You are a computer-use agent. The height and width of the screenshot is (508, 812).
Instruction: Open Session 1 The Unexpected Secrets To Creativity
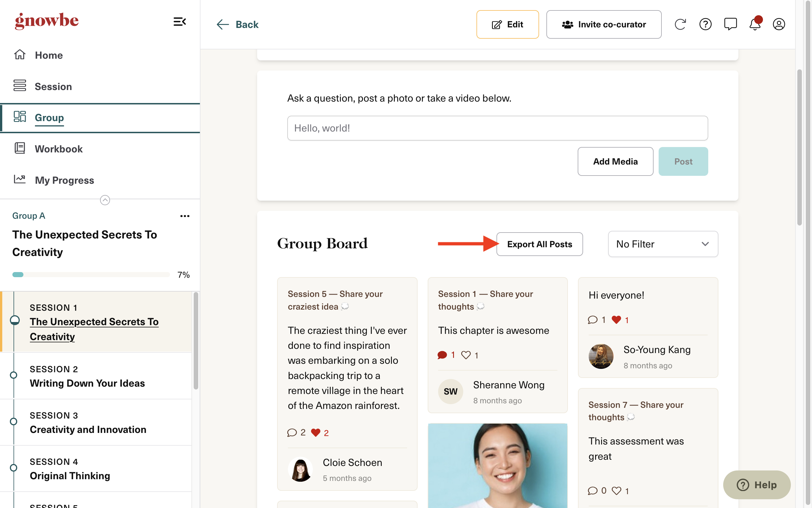tap(96, 322)
